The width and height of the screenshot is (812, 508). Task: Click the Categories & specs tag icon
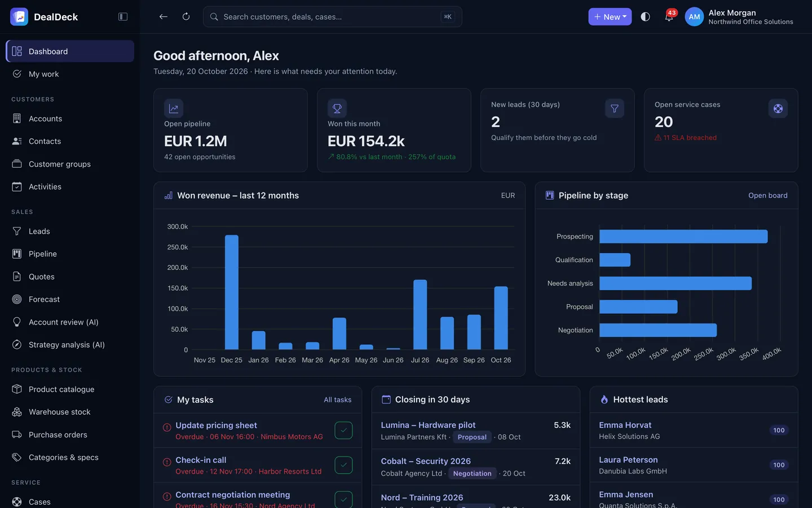point(17,457)
